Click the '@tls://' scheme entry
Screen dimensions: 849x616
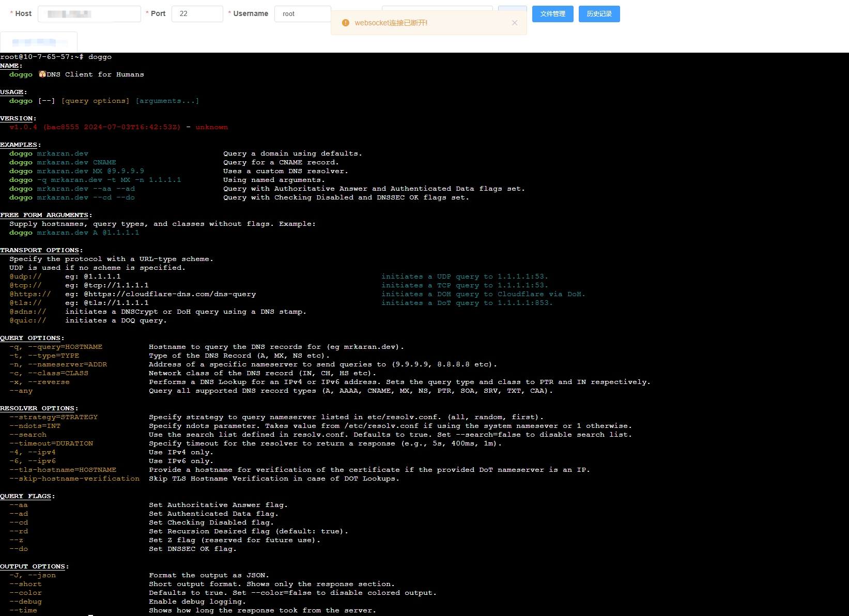[25, 303]
